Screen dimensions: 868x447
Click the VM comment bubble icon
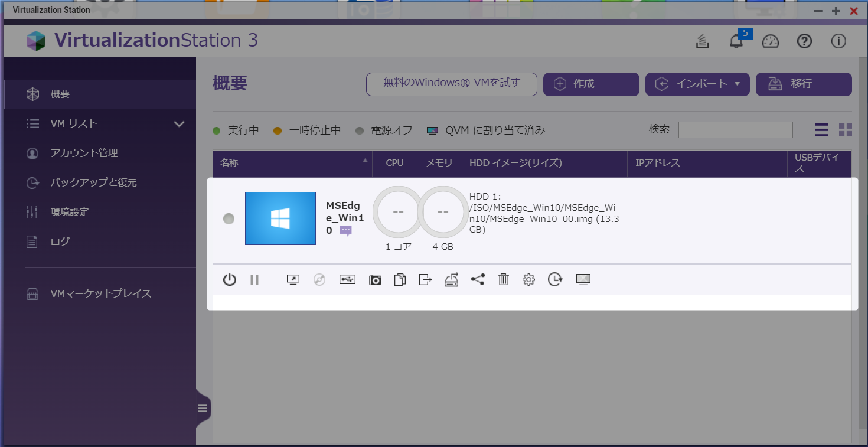coord(345,231)
